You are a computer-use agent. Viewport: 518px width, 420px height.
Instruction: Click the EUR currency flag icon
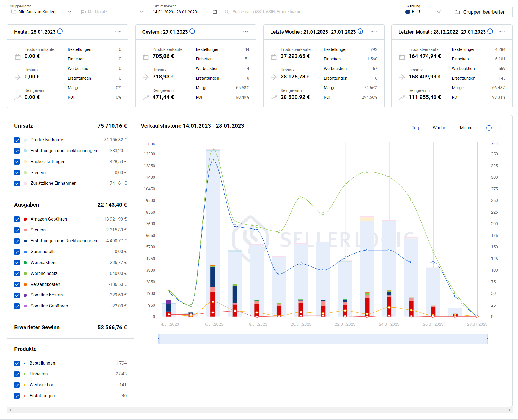tap(408, 12)
